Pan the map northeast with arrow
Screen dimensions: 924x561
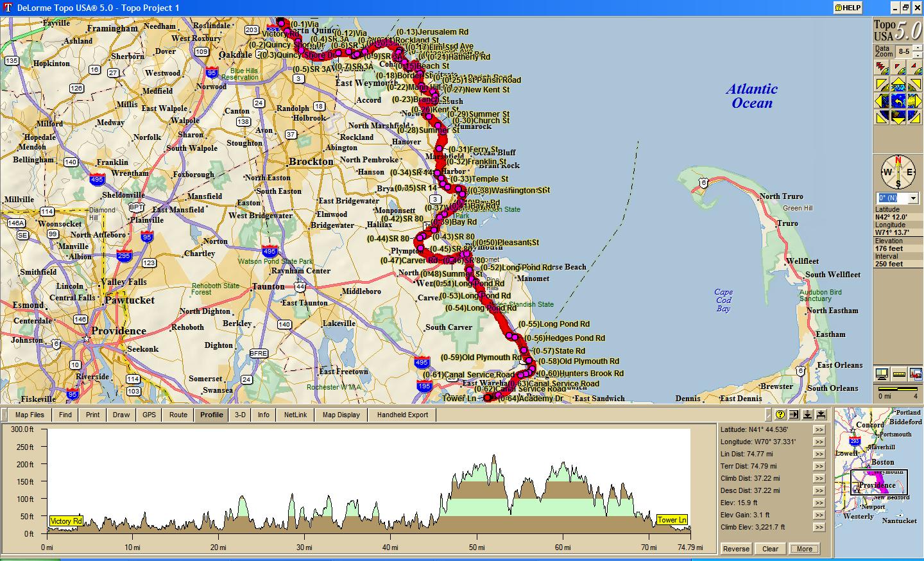915,83
